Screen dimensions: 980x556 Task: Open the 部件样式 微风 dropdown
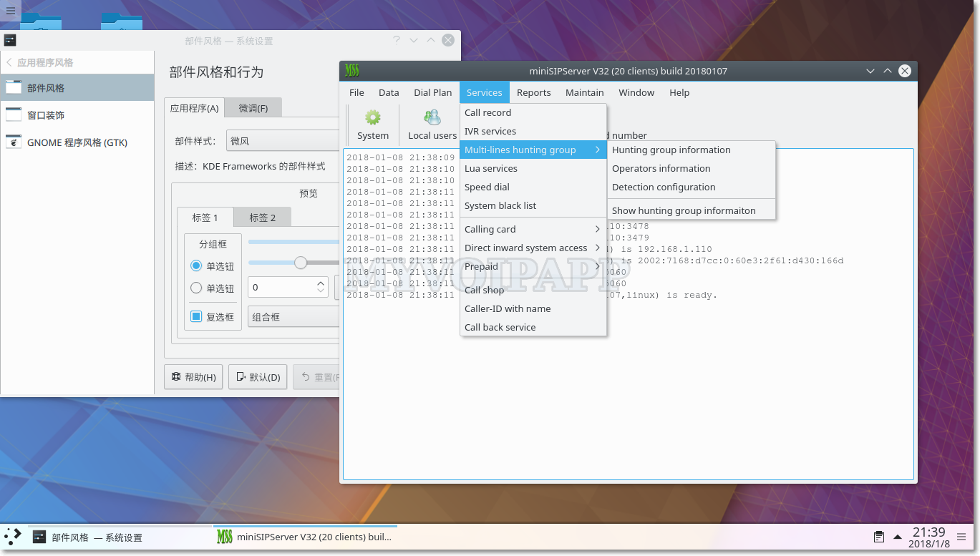[283, 141]
